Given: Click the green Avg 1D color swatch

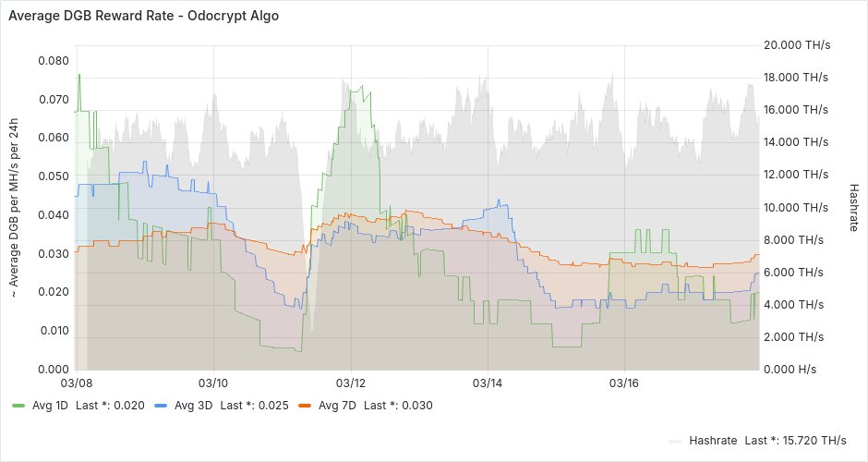Looking at the screenshot, I should [x=18, y=405].
